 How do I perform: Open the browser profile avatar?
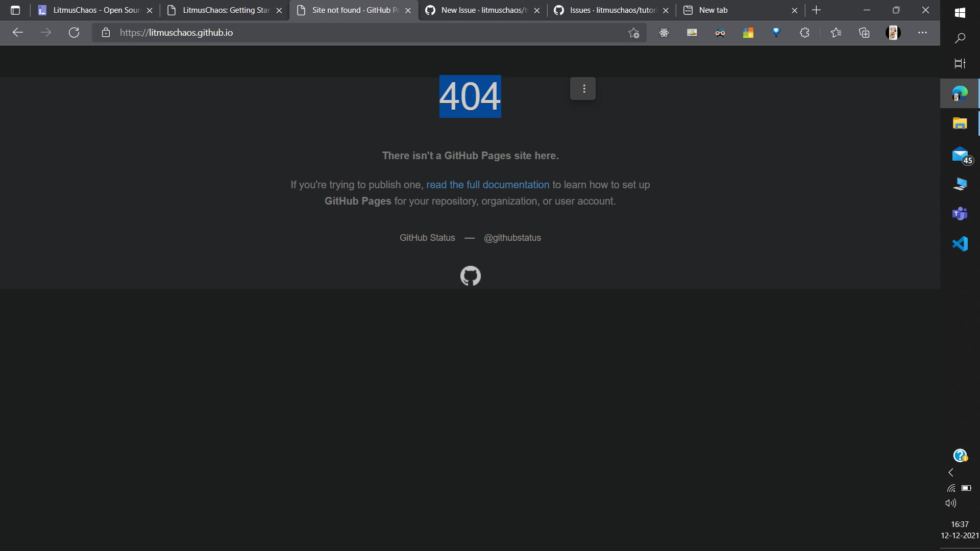coord(893,33)
